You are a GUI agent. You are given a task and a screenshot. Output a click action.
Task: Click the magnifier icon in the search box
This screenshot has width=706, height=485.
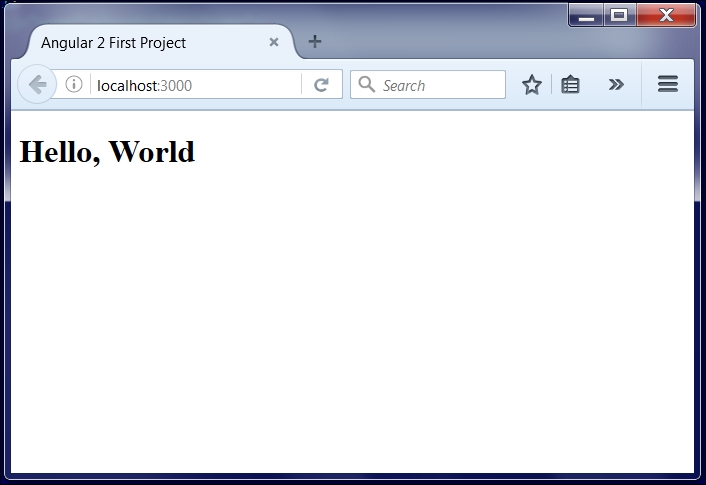(x=367, y=84)
